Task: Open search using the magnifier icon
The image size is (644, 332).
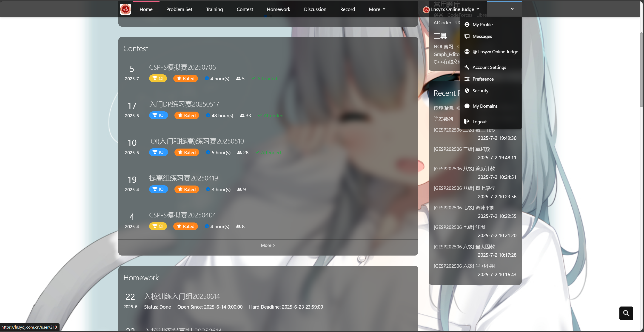Action: click(x=626, y=313)
